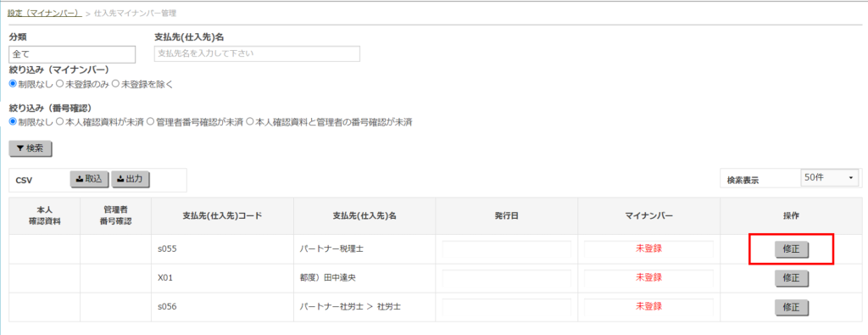Click the 支払先(仕入先)名 column header

click(x=364, y=216)
